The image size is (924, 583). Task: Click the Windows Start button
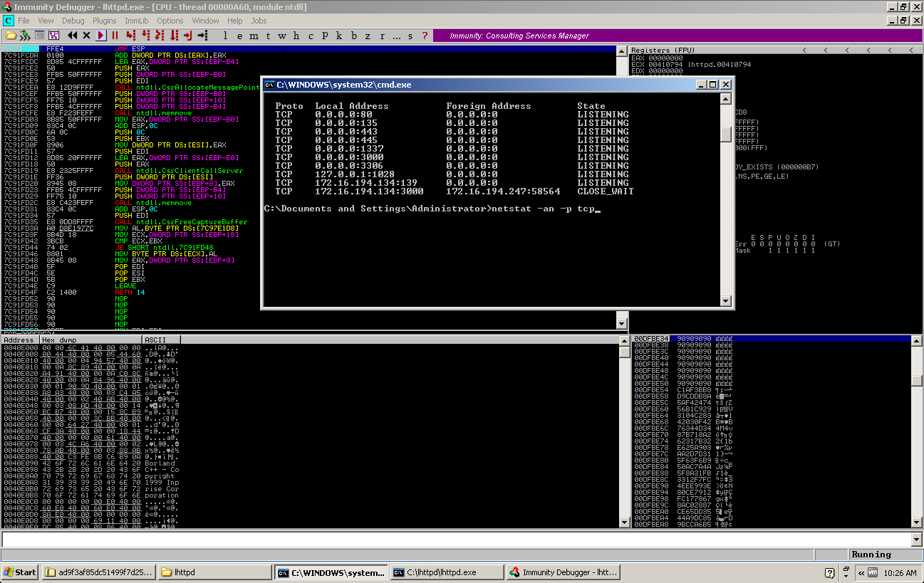(x=20, y=572)
